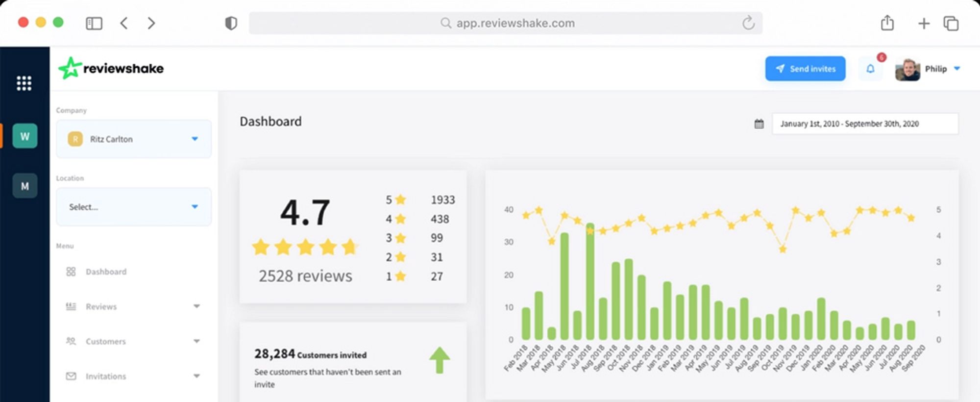Click the 2-star count 31
Screen dimensions: 980x402
[437, 257]
